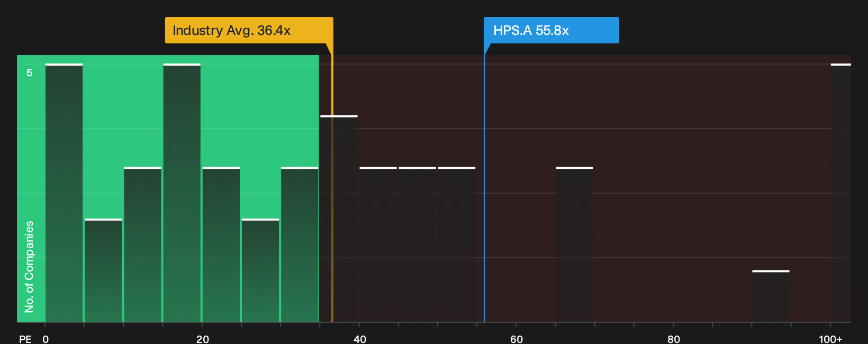Image resolution: width=868 pixels, height=344 pixels.
Task: Select the histogram bar for PE 40-45
Action: pos(378,245)
